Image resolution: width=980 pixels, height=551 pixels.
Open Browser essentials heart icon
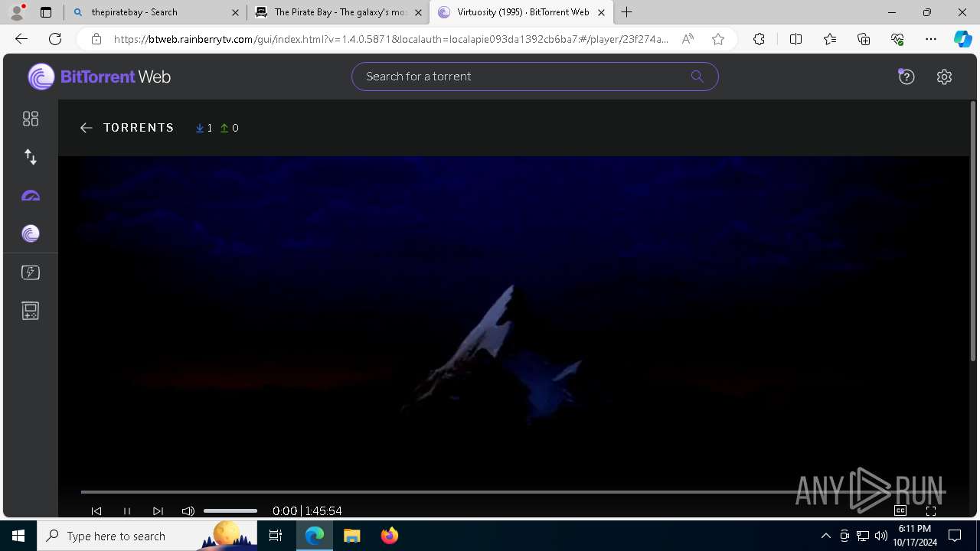point(897,39)
